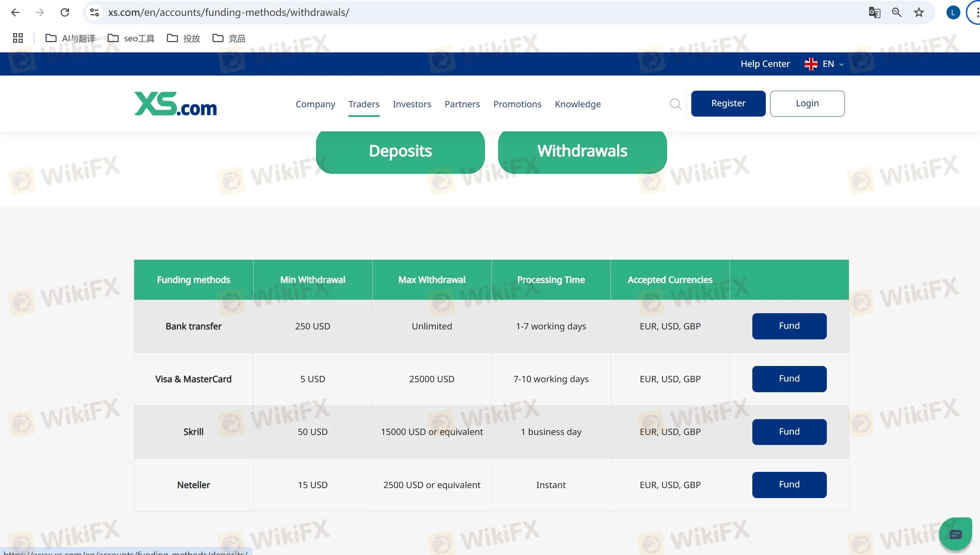Click the XS.com logo

(x=175, y=104)
